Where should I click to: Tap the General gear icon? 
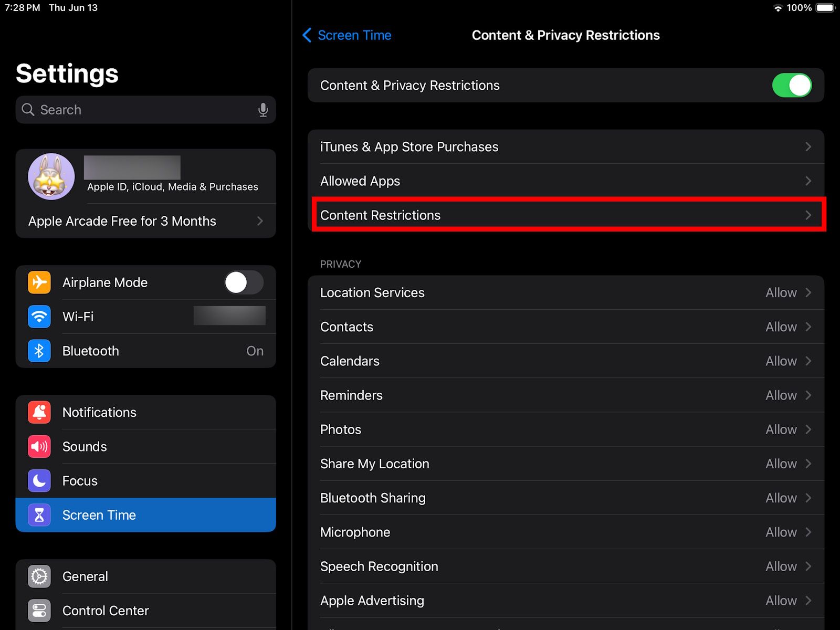click(x=39, y=576)
